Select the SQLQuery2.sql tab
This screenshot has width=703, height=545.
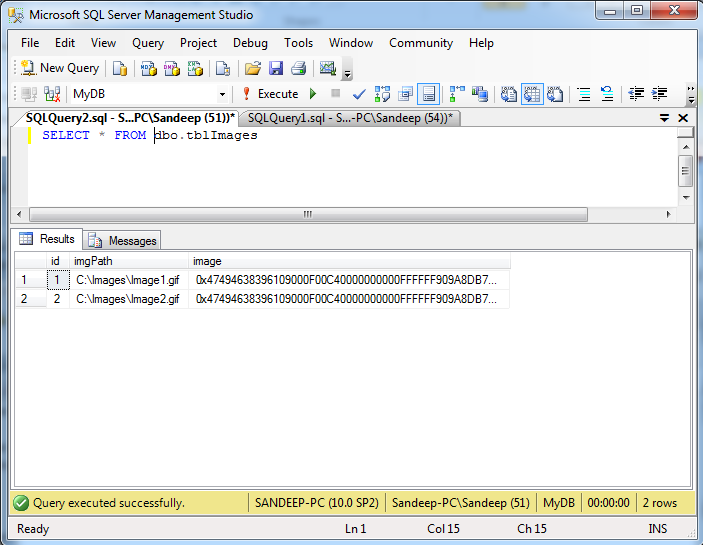[130, 118]
